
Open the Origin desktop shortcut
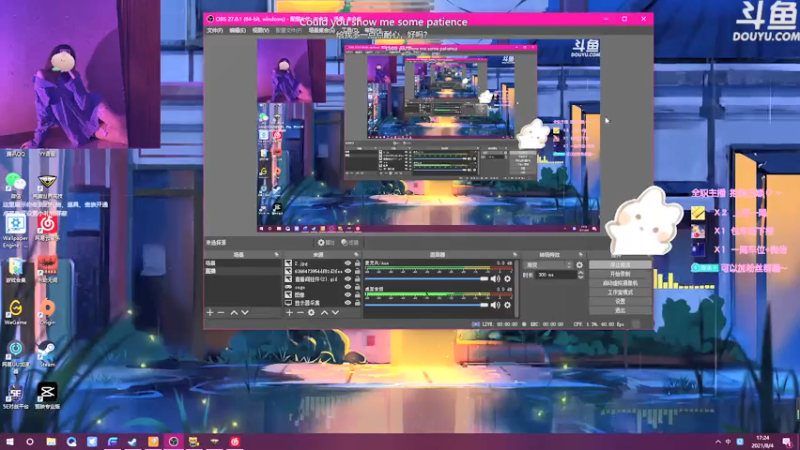click(47, 312)
